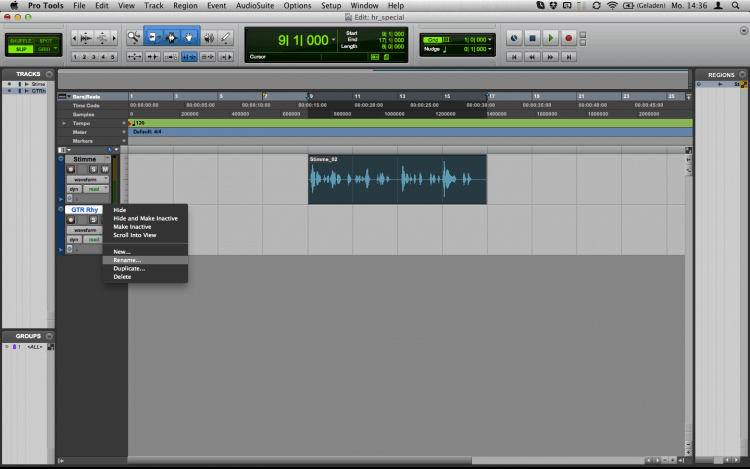Open Grid value dropdown
Viewport: 750px width, 469px height.
coord(489,40)
